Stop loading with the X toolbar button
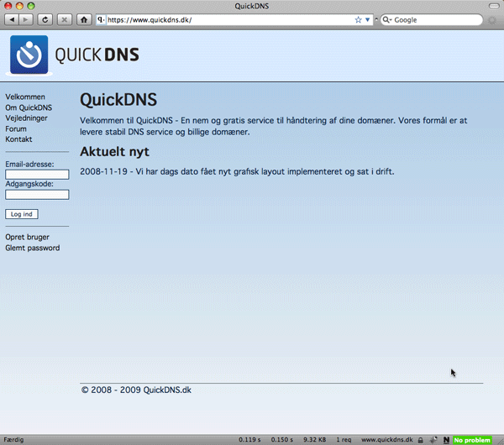Screen dimensions: 504x445 pos(65,20)
